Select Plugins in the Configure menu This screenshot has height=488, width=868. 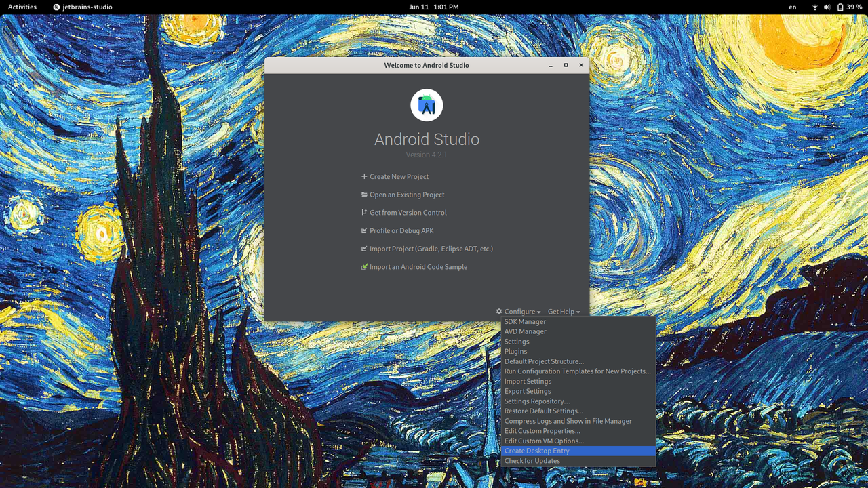pos(578,352)
